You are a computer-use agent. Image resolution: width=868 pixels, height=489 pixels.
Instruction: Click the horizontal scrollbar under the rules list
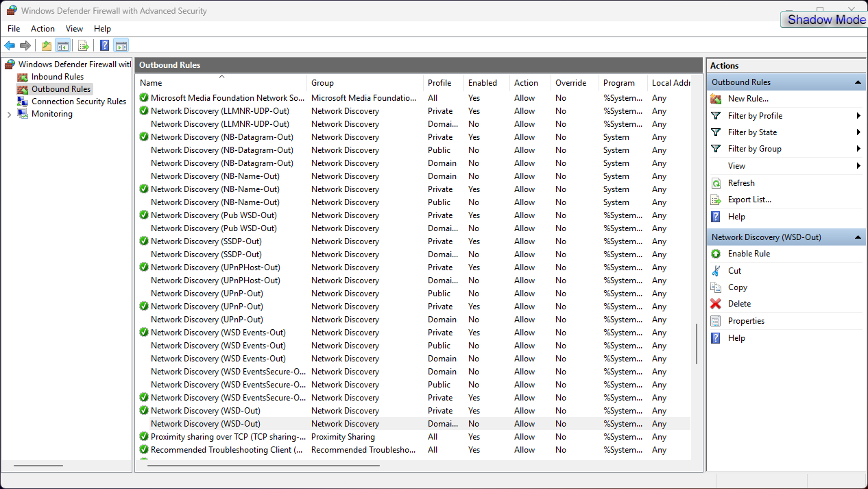tap(263, 466)
